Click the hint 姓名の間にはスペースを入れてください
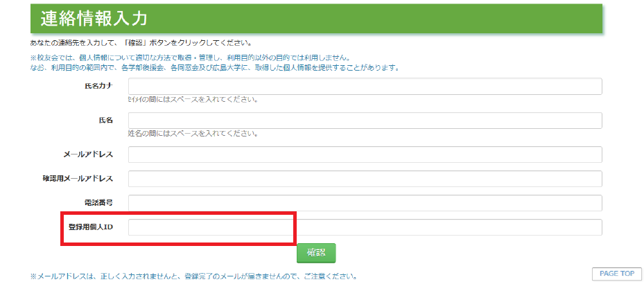The image size is (644, 282). (x=193, y=134)
